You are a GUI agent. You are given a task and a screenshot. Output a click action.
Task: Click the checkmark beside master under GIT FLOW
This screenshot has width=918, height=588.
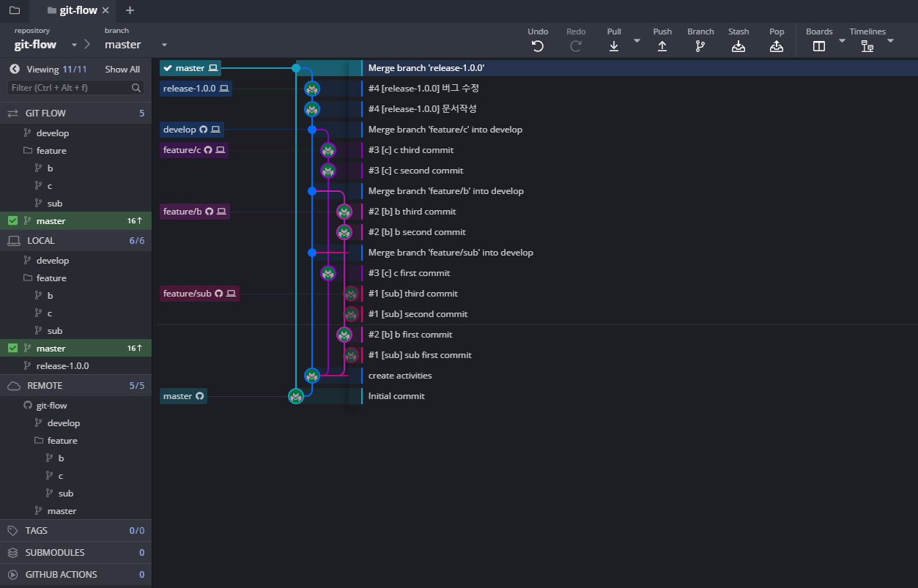[11, 220]
